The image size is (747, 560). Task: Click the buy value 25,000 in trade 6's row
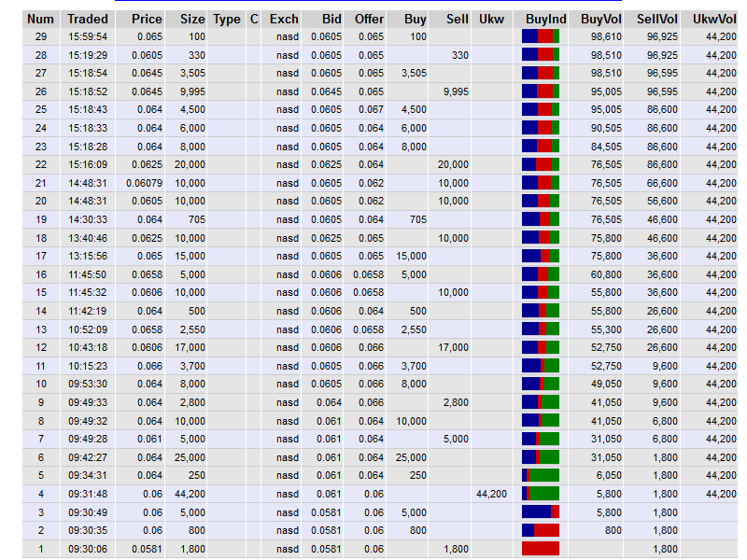pos(411,457)
